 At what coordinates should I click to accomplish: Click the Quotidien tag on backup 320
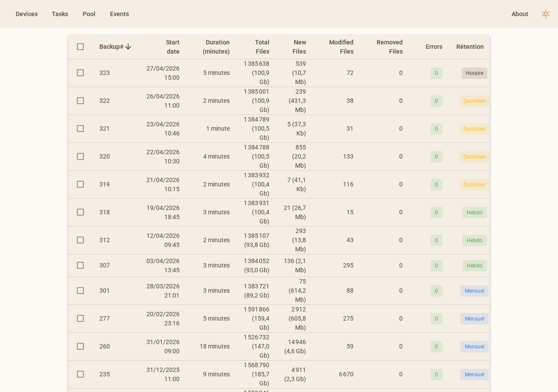[474, 157]
